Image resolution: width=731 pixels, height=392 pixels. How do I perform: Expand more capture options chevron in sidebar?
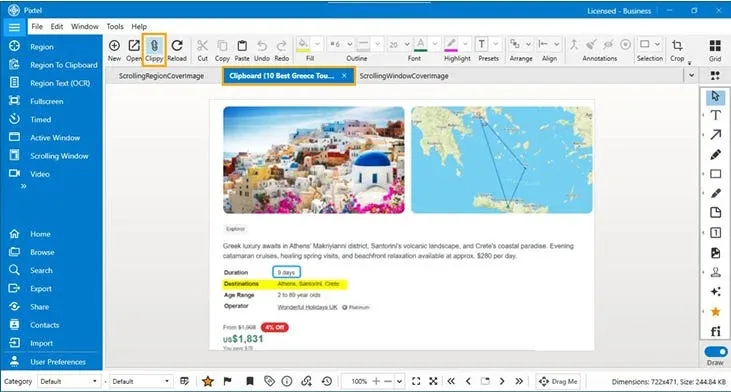[23, 186]
